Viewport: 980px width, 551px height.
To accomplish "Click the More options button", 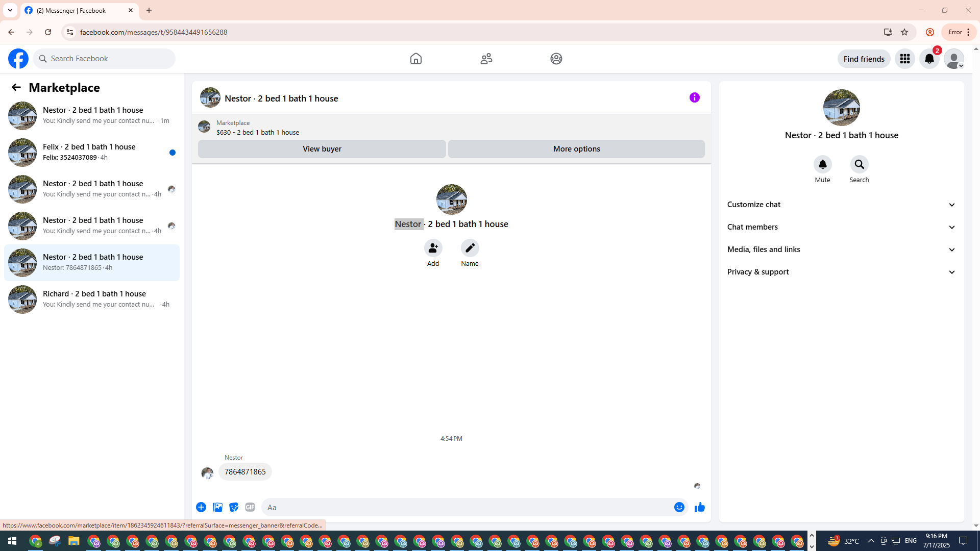I will click(x=577, y=149).
